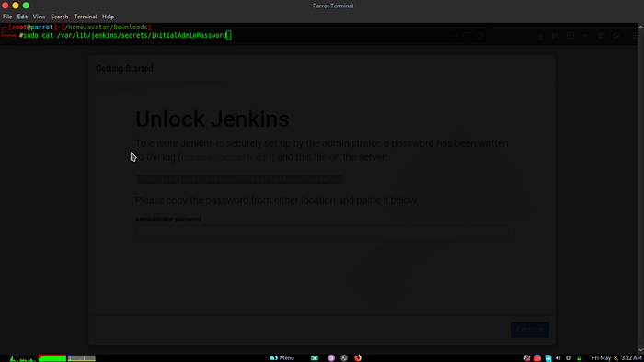Open the Help menu
Viewport: 644px width, 362px height.
[x=108, y=17]
